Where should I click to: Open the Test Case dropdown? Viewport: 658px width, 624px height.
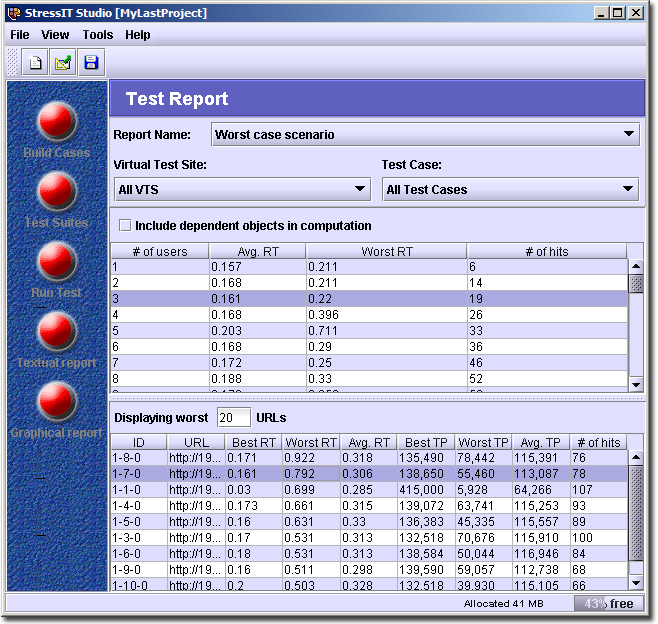[511, 189]
